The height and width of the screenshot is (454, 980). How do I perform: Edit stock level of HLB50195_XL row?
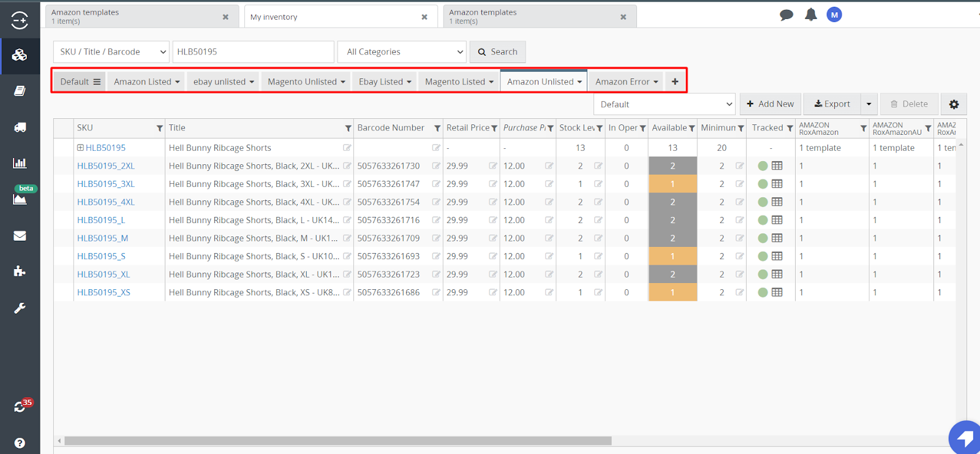tap(598, 274)
